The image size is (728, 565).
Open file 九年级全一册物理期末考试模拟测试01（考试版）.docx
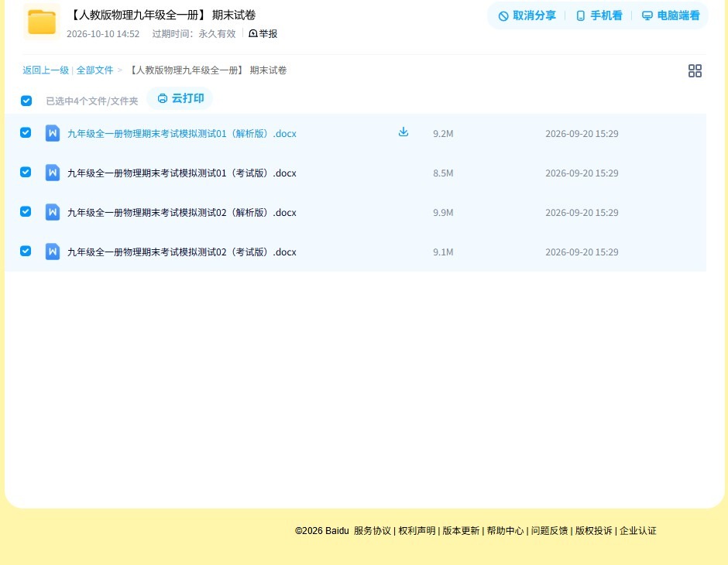click(x=182, y=173)
